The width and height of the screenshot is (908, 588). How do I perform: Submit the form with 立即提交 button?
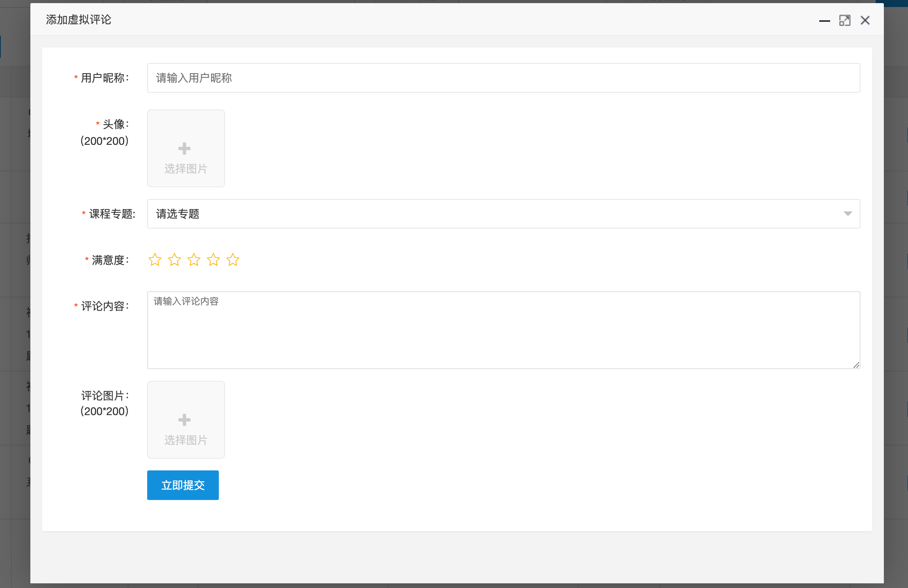pyautogui.click(x=183, y=485)
